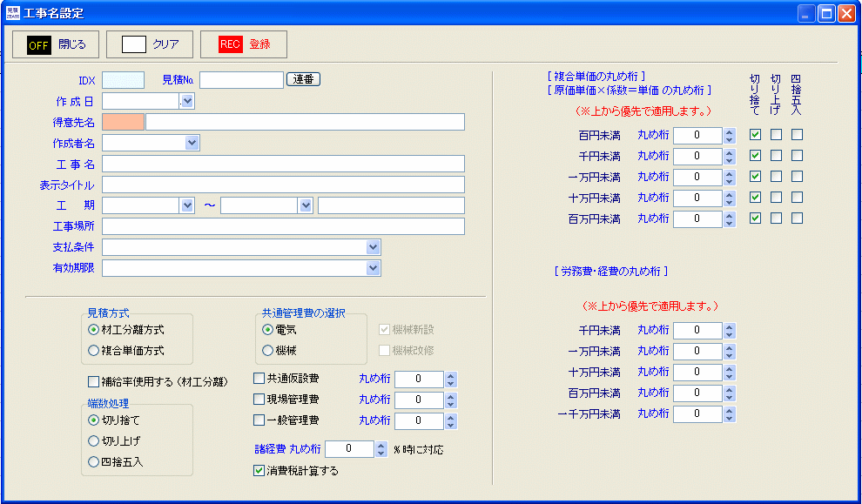This screenshot has width=862, height=504.
Task: Choose 機械 for 共通管理費の選択
Action: point(268,351)
